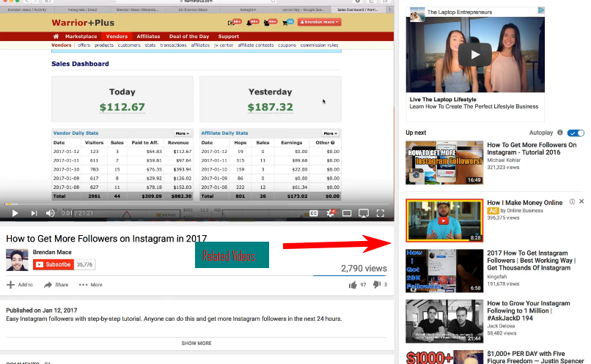The image size is (591, 364).
Task: Select Affiliates in Warrior+Plus menu
Action: coord(148,37)
